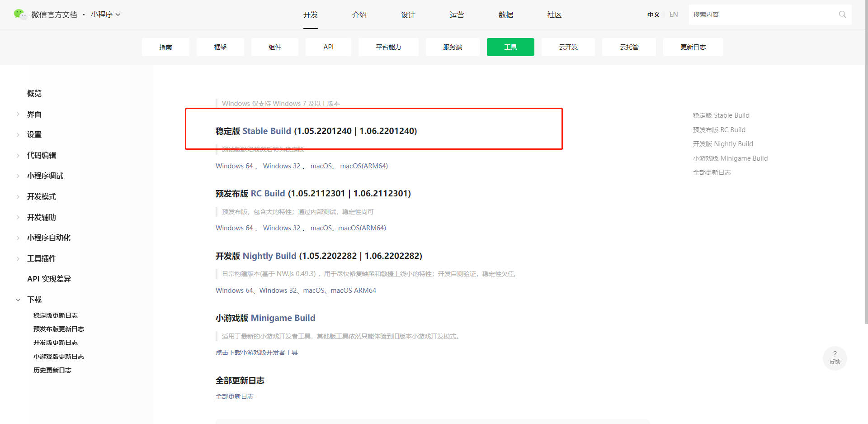Click 点击下载小游戏版开发者工具 link

pos(256,352)
